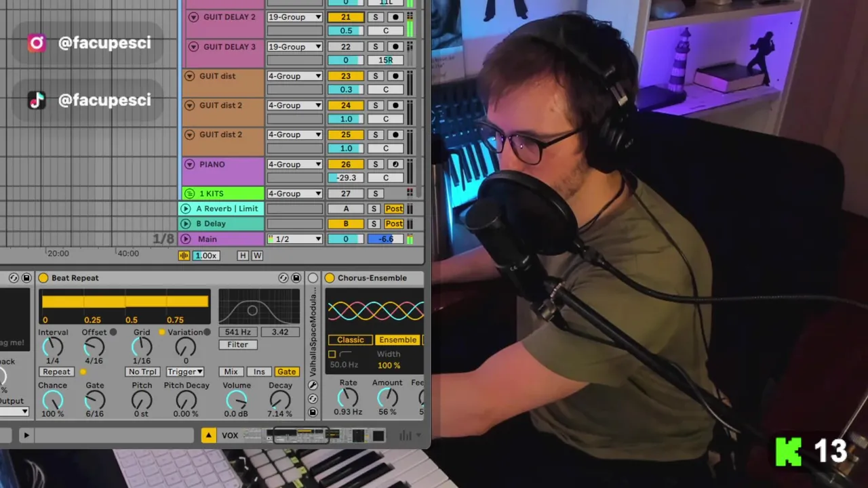Toggle Post on the A Reverb return
The height and width of the screenshot is (488, 868).
click(x=394, y=209)
